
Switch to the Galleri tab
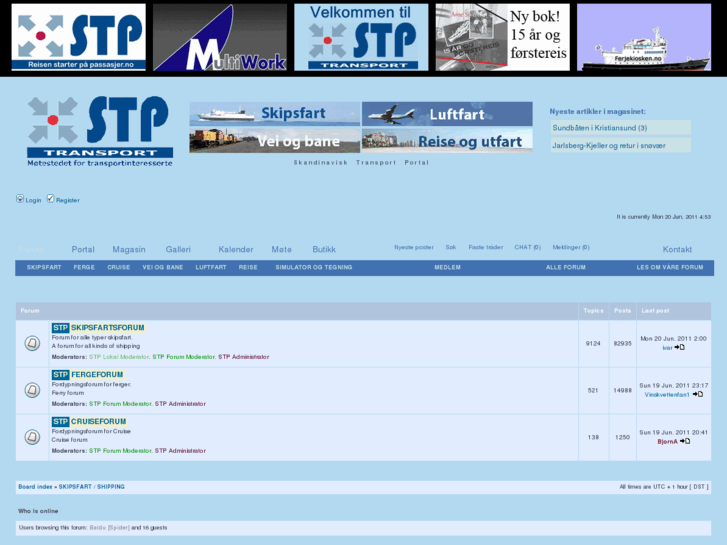pyautogui.click(x=178, y=249)
